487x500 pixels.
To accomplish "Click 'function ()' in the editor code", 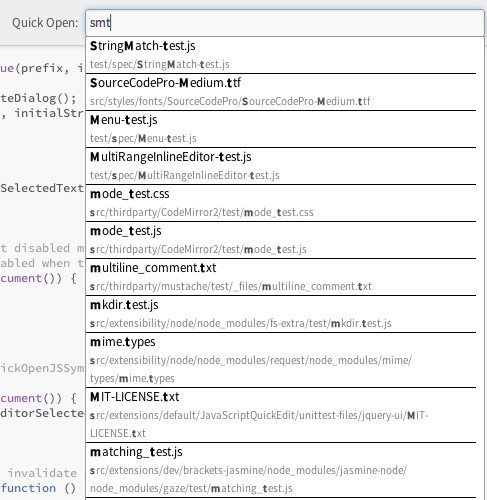I will tap(38, 488).
